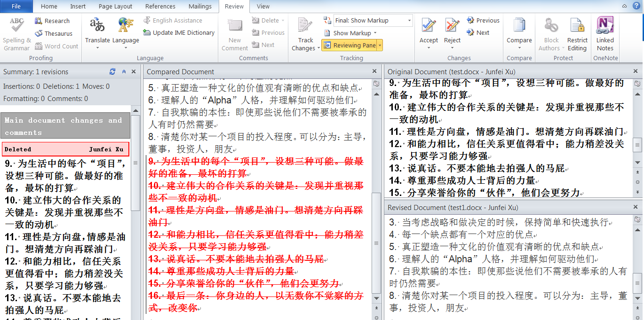Go to the Next change
The width and height of the screenshot is (644, 320).
point(478,33)
